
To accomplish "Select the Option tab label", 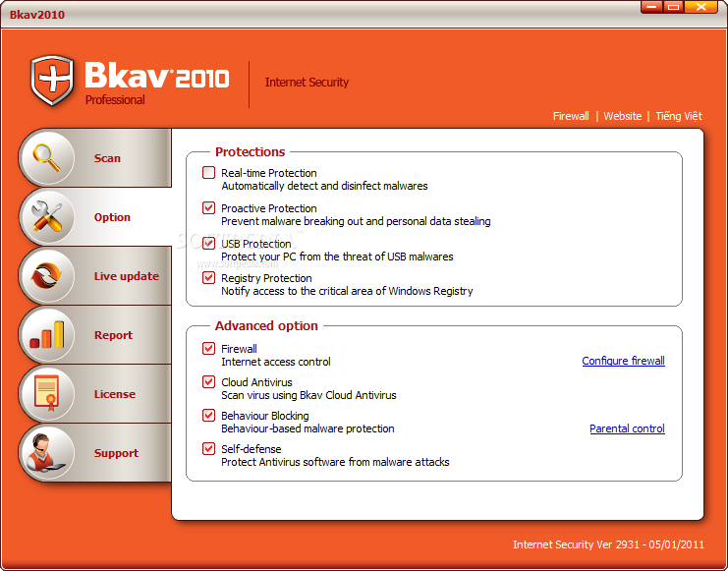I will (x=112, y=217).
